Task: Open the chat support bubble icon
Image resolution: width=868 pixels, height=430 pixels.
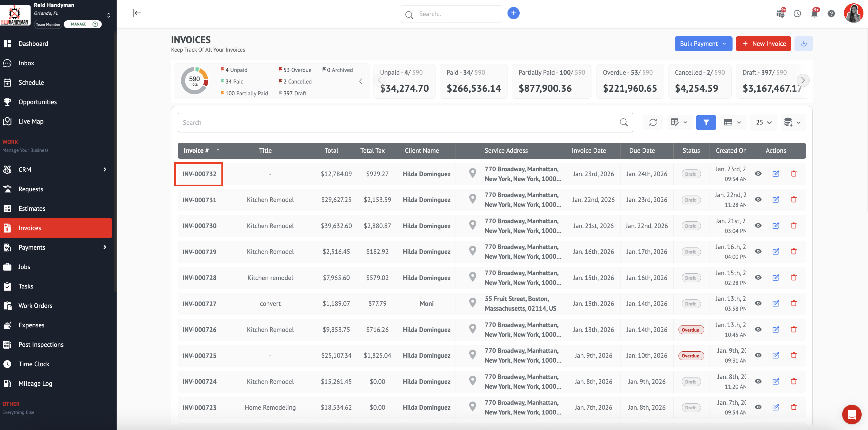Action: click(x=852, y=414)
